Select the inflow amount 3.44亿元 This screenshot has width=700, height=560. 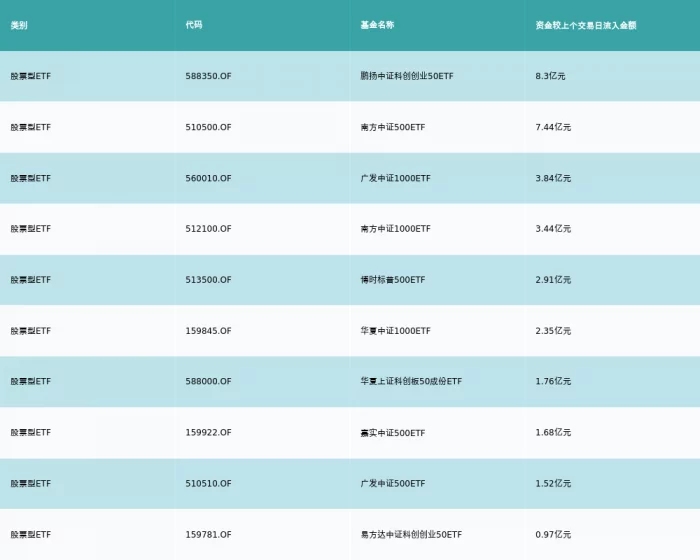pyautogui.click(x=553, y=229)
